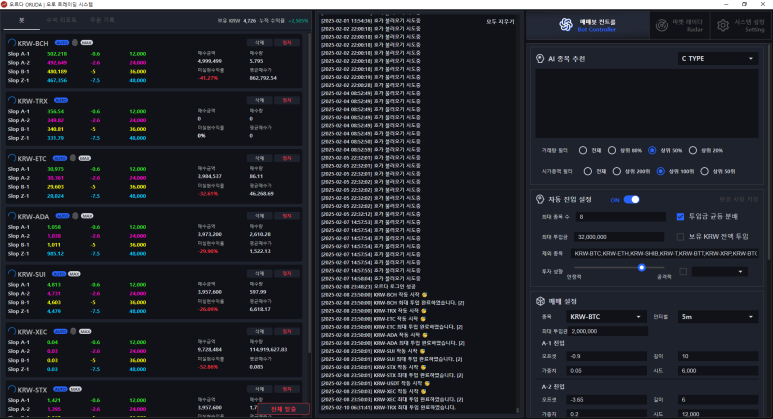This screenshot has width=773, height=419.
Task: Open the Bot Controller tab
Action: pyautogui.click(x=588, y=25)
